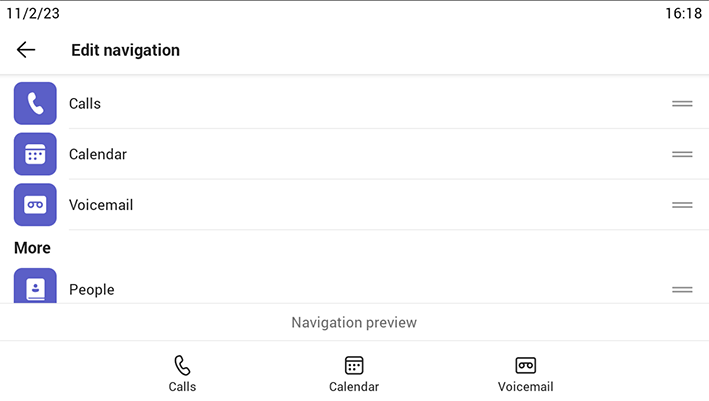Select the purple People contact icon
This screenshot has width=709, height=401.
click(35, 286)
